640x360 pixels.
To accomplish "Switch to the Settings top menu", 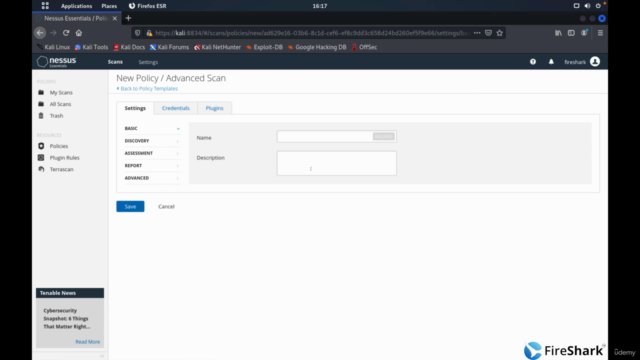I will click(148, 62).
